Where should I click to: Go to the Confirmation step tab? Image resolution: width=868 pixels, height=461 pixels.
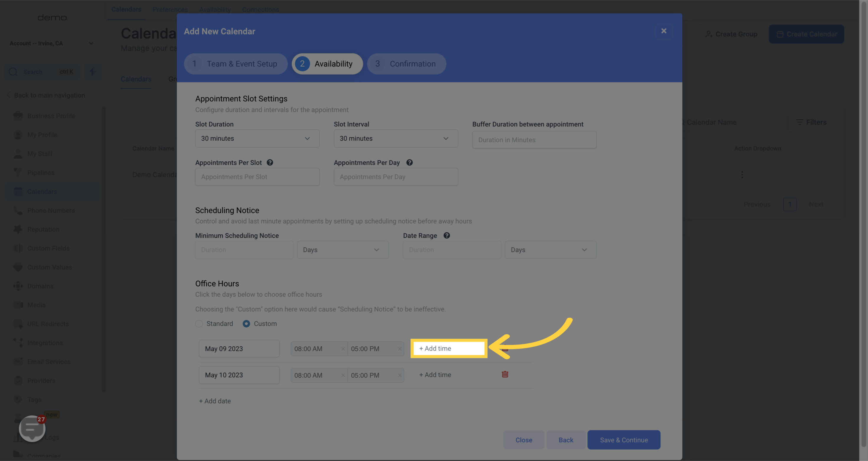point(406,64)
